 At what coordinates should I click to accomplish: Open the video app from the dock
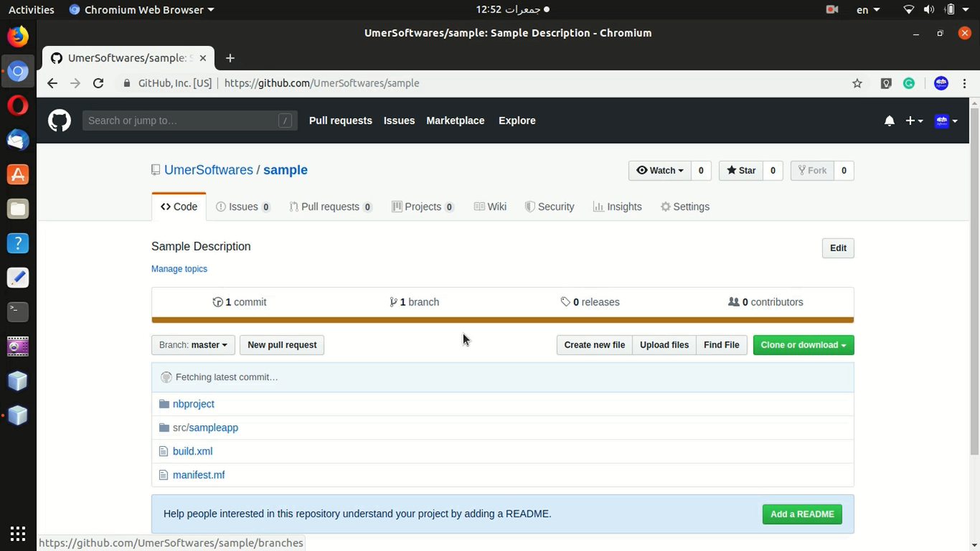click(x=18, y=347)
